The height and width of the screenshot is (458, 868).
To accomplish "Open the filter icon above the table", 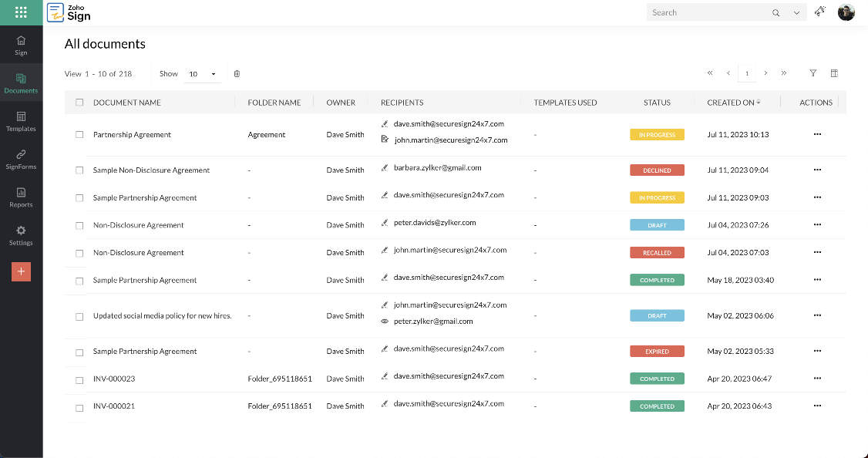I will [812, 72].
